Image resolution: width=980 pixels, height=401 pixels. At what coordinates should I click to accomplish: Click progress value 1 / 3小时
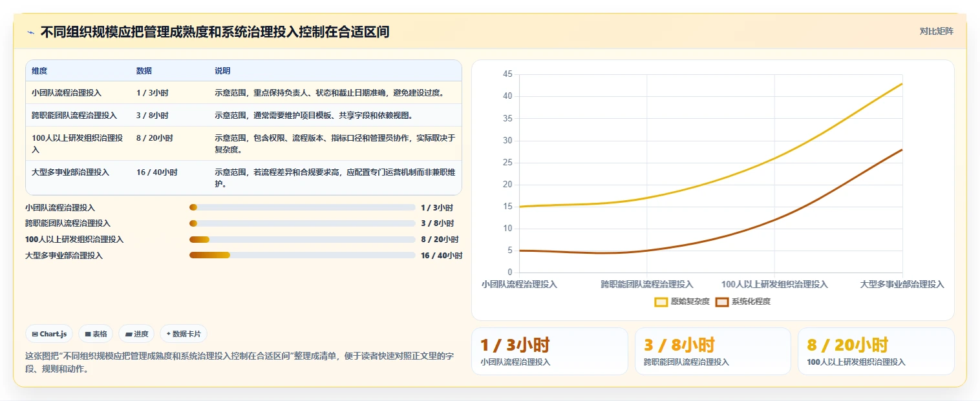[x=437, y=208]
